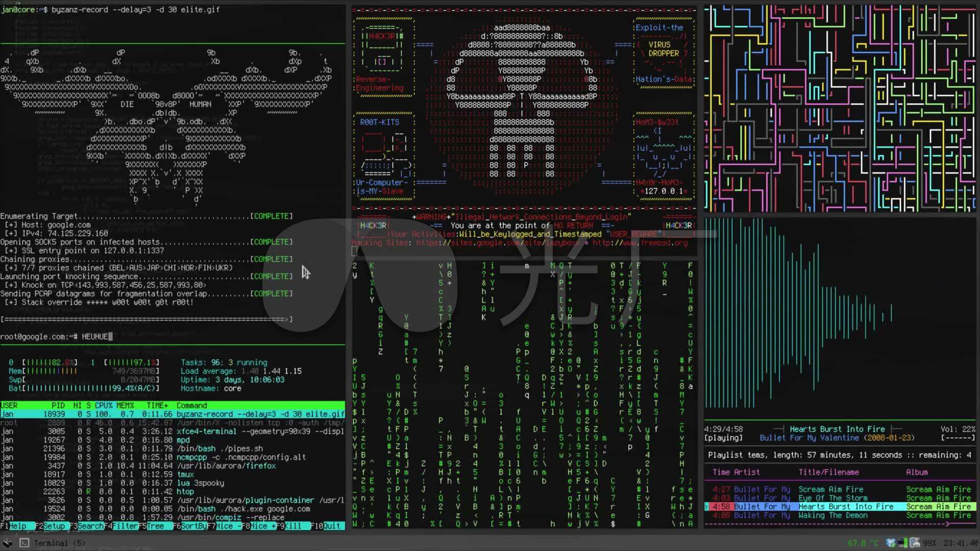Click F3 Search in htop
Screen dimensions: 980x551
tap(87, 526)
